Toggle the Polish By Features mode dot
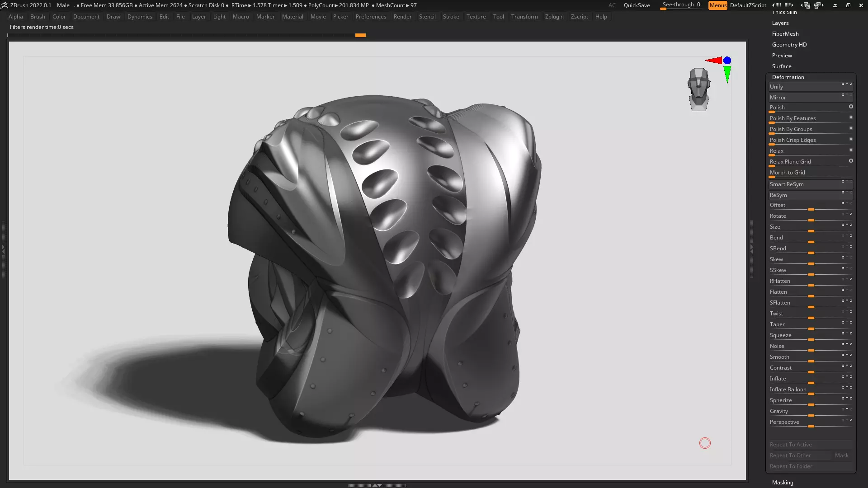This screenshot has width=868, height=488. pos(851,117)
